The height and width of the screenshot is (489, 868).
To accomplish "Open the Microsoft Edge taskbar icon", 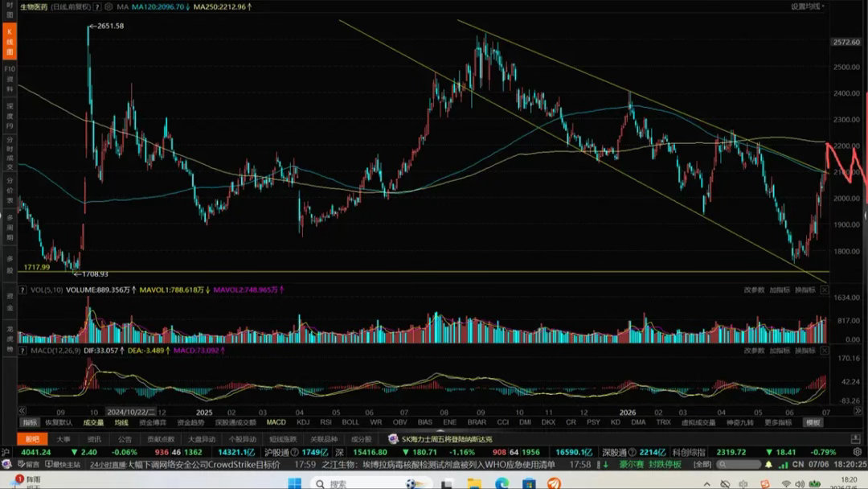I will 502,483.
